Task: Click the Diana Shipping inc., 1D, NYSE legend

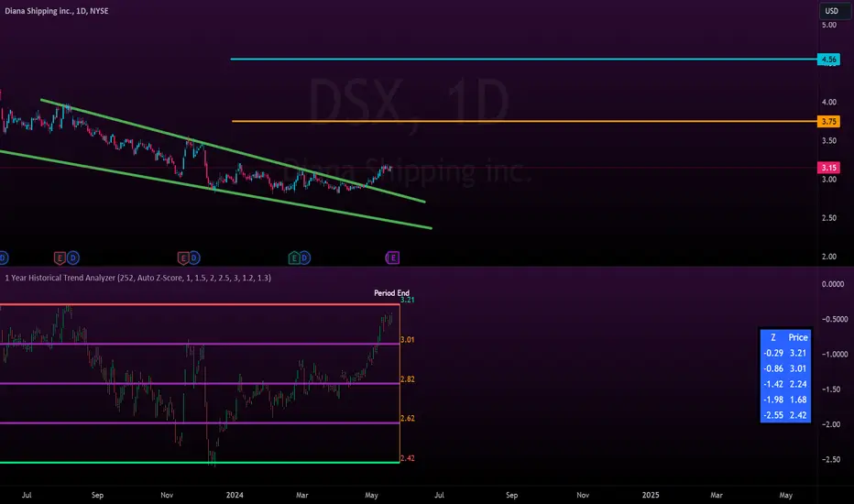Action: tap(57, 11)
